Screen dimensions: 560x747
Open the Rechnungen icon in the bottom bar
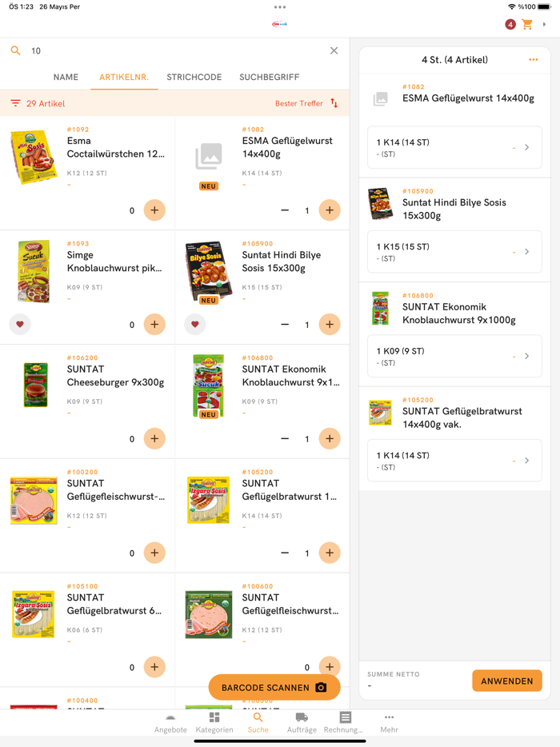[x=344, y=721]
